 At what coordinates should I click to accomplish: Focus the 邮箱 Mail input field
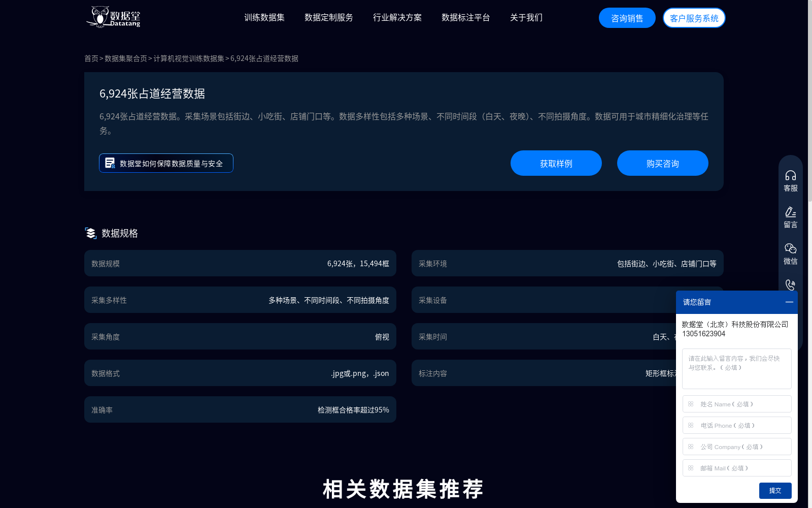click(737, 468)
